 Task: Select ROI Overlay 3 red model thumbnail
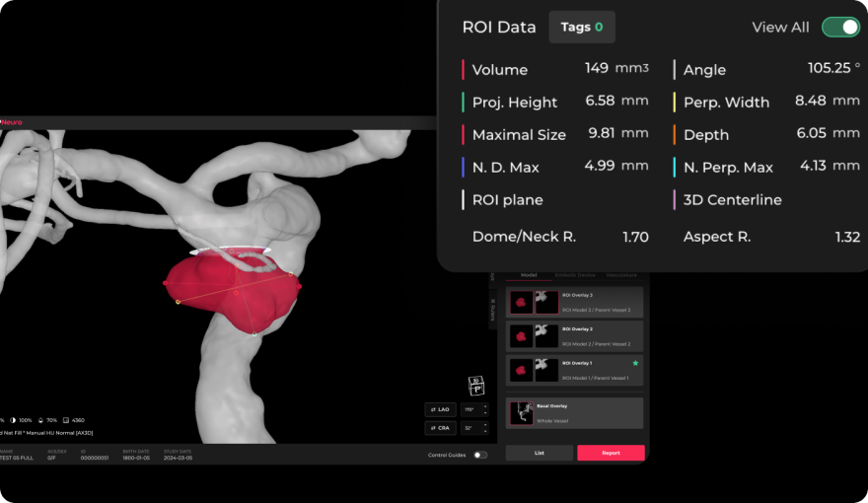click(522, 302)
